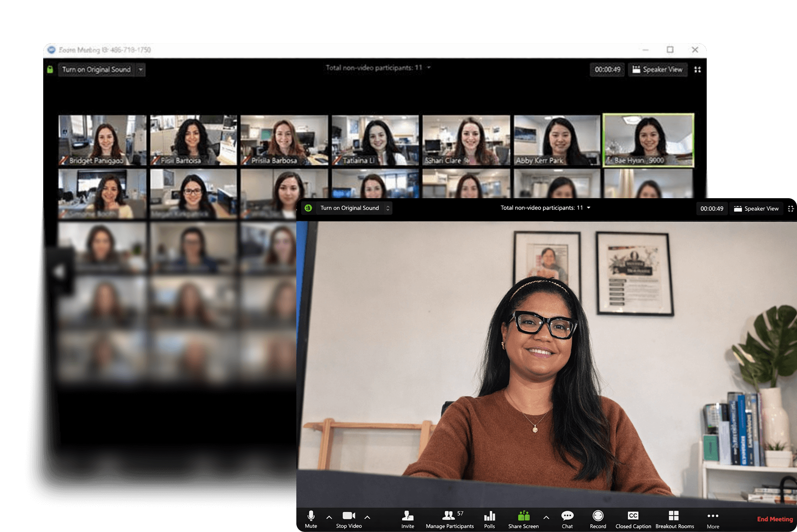Enter full screen in the back window
The height and width of the screenshot is (532, 797).
pyautogui.click(x=697, y=70)
